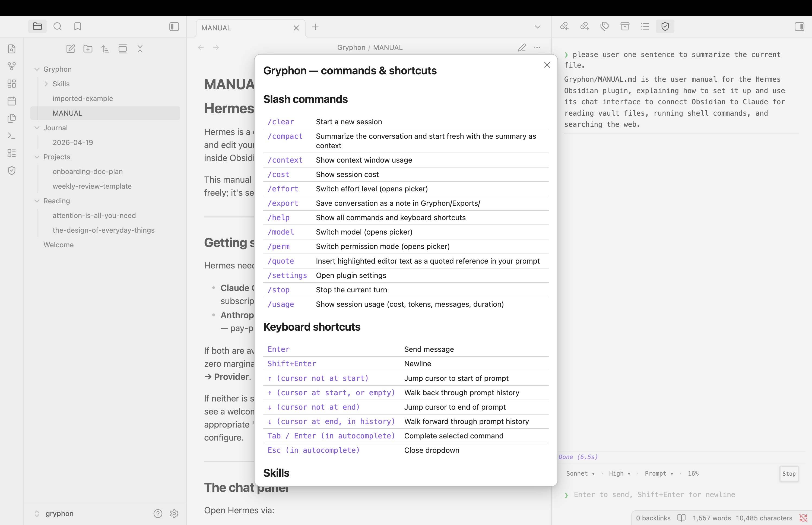Click the 16% context usage indicator

[x=693, y=473]
